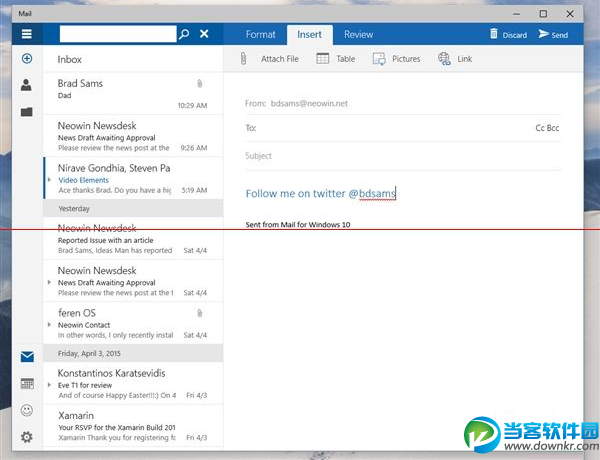Click the search magnifier icon
The image size is (600, 460).
[x=183, y=34]
